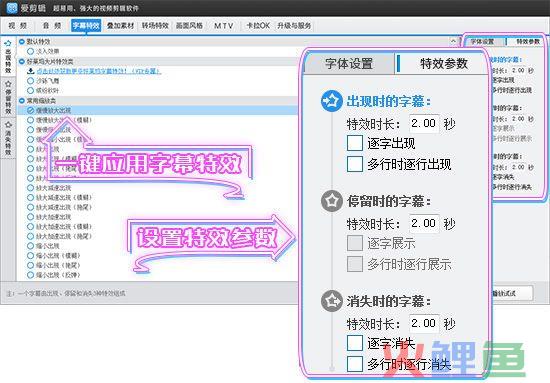Click the 慢慢放大出现 (模糊) list entry
The height and width of the screenshot is (383, 550).
(64, 120)
